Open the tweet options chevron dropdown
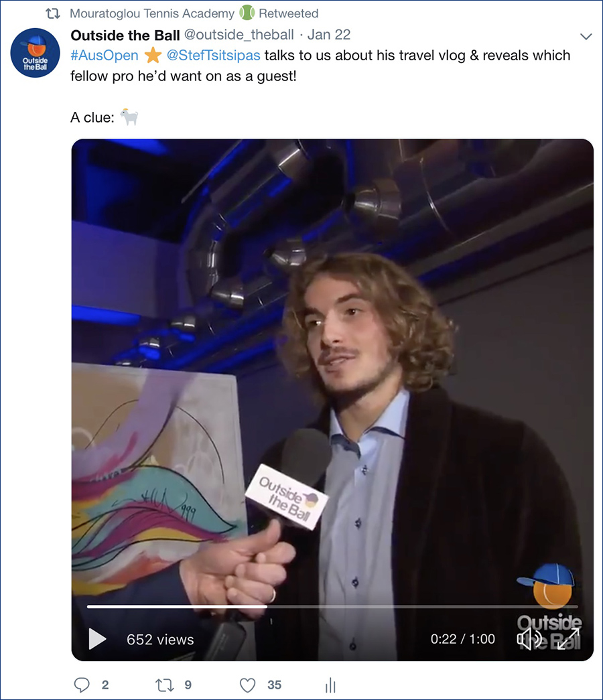 (x=586, y=36)
